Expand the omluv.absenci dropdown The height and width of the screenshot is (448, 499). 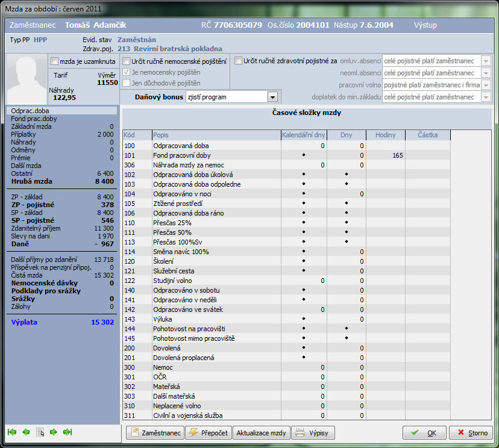coord(486,61)
